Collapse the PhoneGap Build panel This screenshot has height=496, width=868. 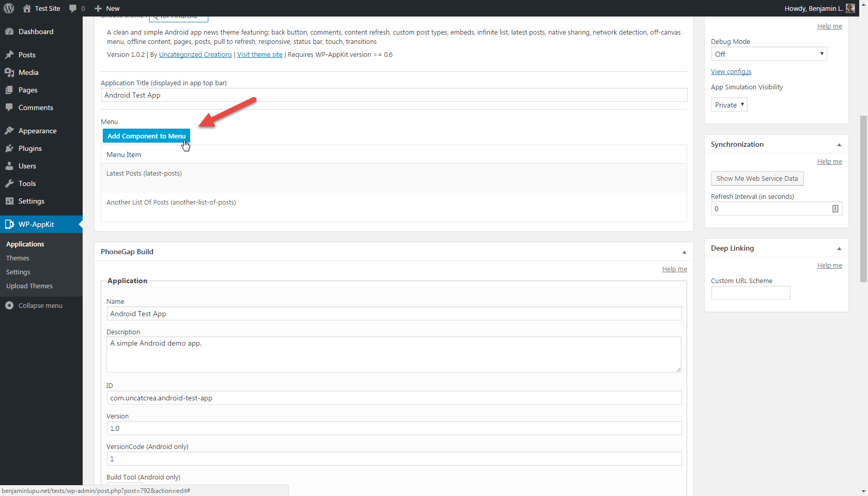(x=684, y=252)
